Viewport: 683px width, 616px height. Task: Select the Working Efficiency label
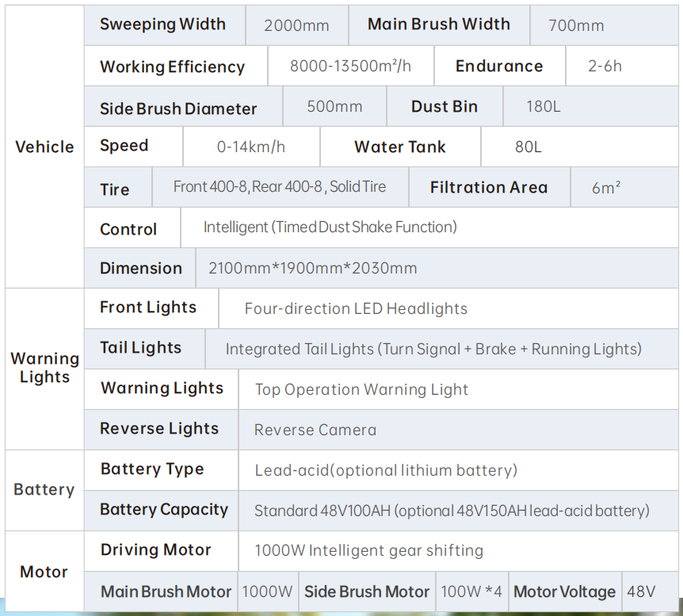point(173,67)
